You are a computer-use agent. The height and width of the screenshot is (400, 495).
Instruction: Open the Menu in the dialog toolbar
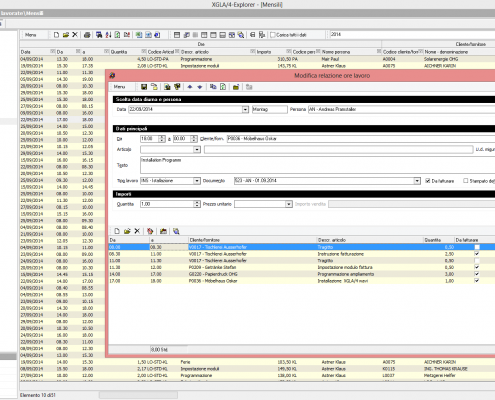[119, 87]
